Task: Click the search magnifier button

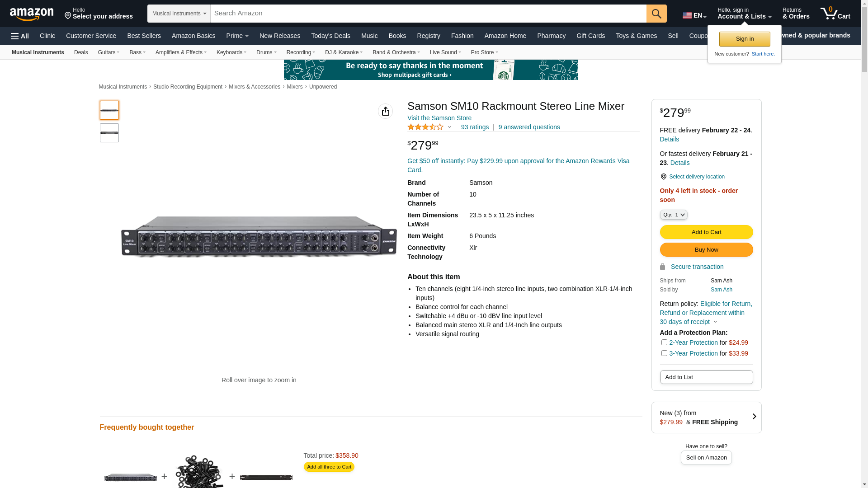Action: pyautogui.click(x=656, y=14)
